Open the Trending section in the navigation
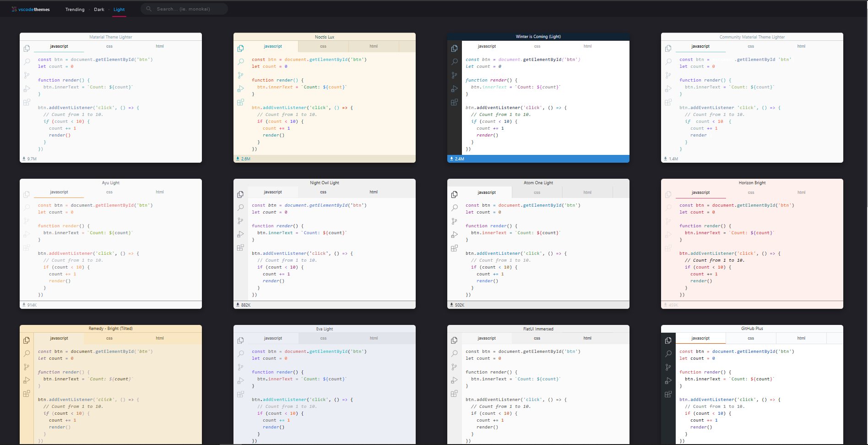The image size is (868, 445). click(x=75, y=9)
